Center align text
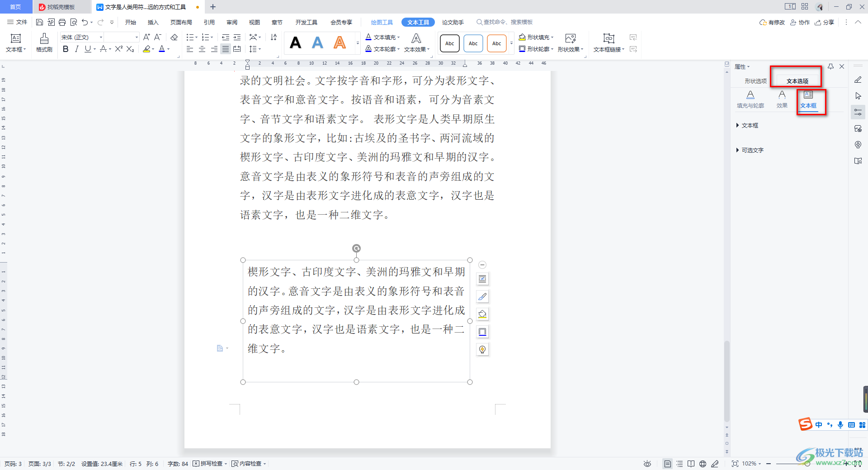This screenshot has width=868, height=470. (x=202, y=49)
